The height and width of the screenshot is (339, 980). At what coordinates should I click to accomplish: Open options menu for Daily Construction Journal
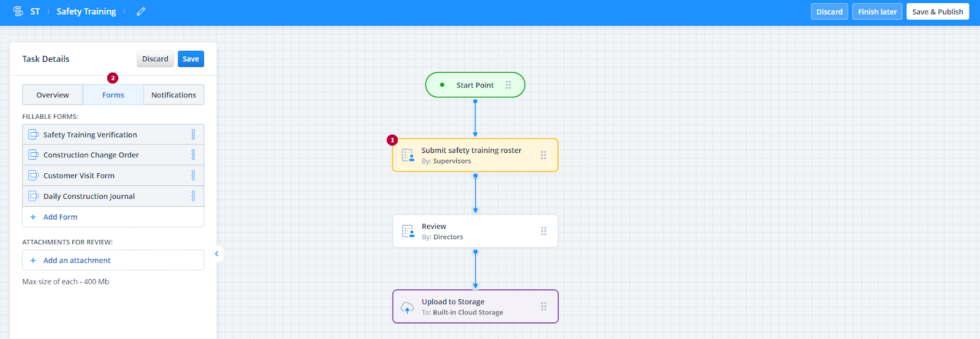(193, 196)
